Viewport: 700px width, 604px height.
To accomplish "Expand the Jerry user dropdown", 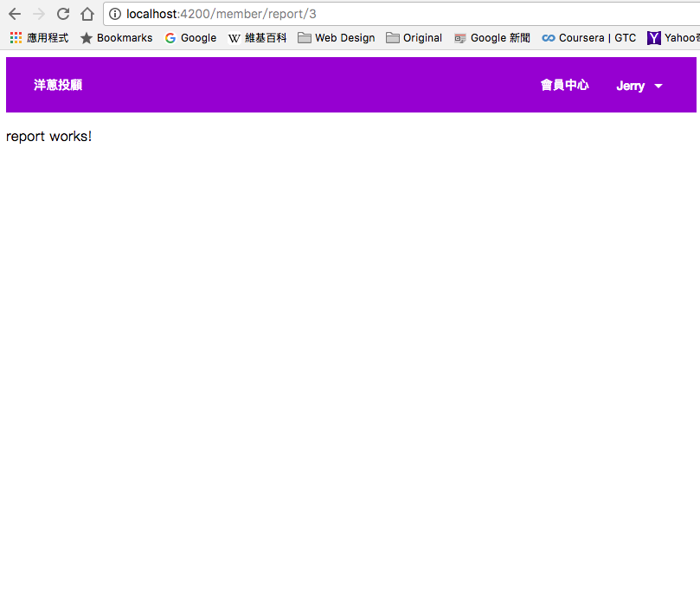I will tap(639, 86).
